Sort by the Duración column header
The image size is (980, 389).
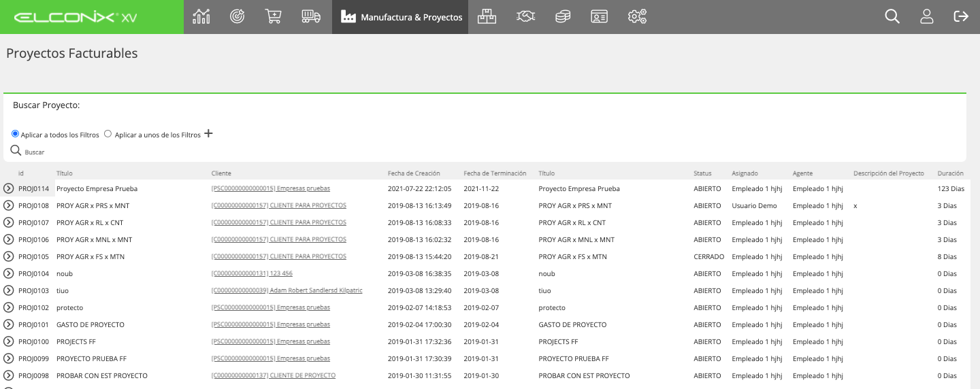tap(950, 173)
